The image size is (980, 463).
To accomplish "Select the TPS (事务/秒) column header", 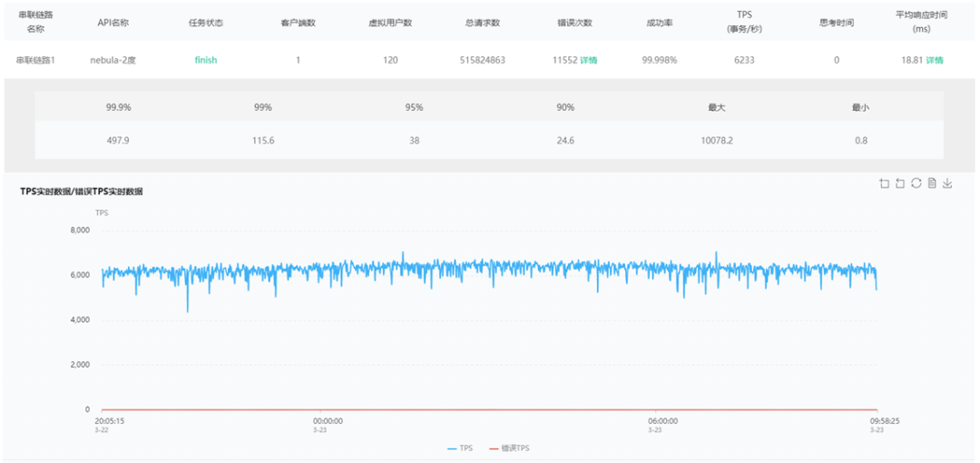I will [x=742, y=22].
